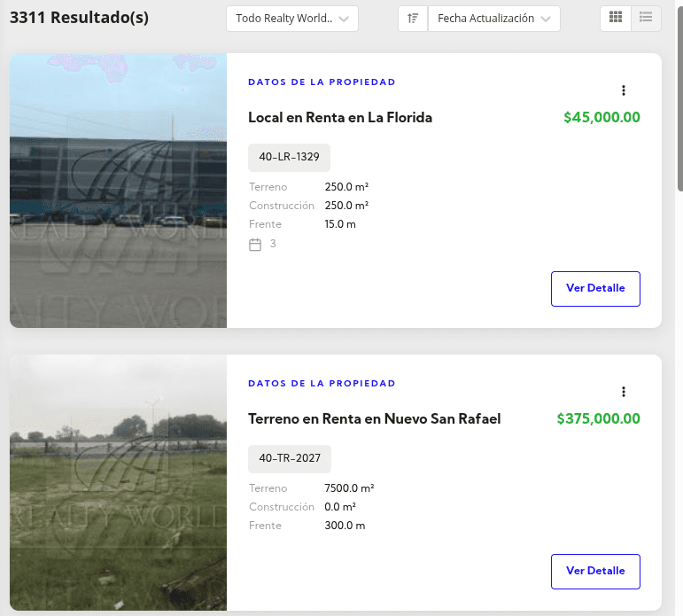Switch to list view layout
The width and height of the screenshot is (683, 616).
(646, 18)
